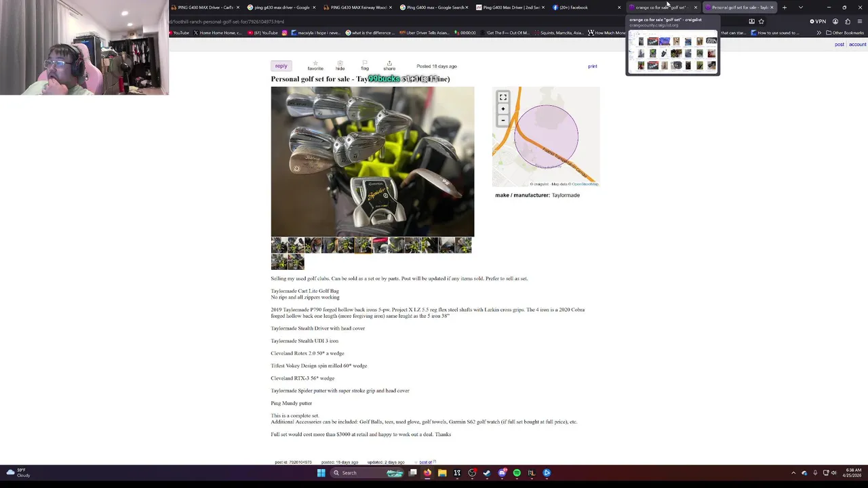Open the (61) YouTube bookmark
The image size is (868, 488).
(262, 33)
